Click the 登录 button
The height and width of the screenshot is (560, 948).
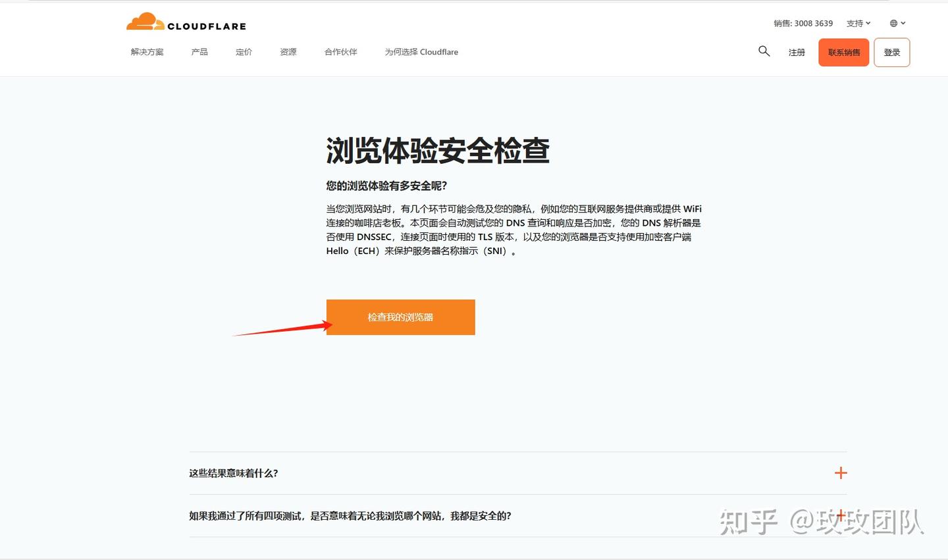(892, 52)
